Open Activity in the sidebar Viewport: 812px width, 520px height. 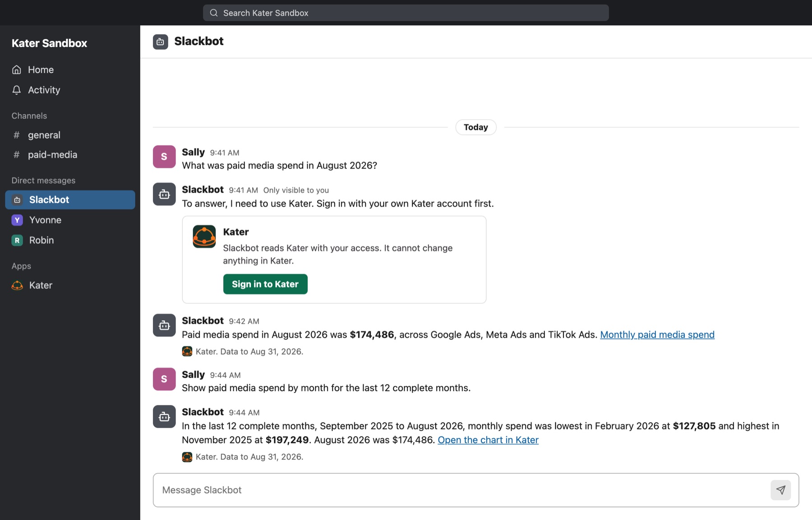click(70, 90)
